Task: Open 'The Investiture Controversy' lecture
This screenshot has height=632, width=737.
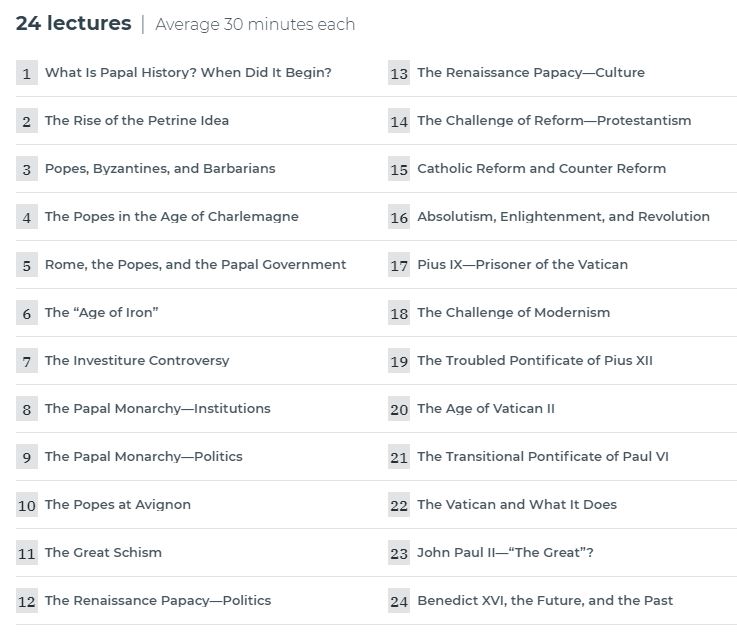Action: tap(137, 360)
